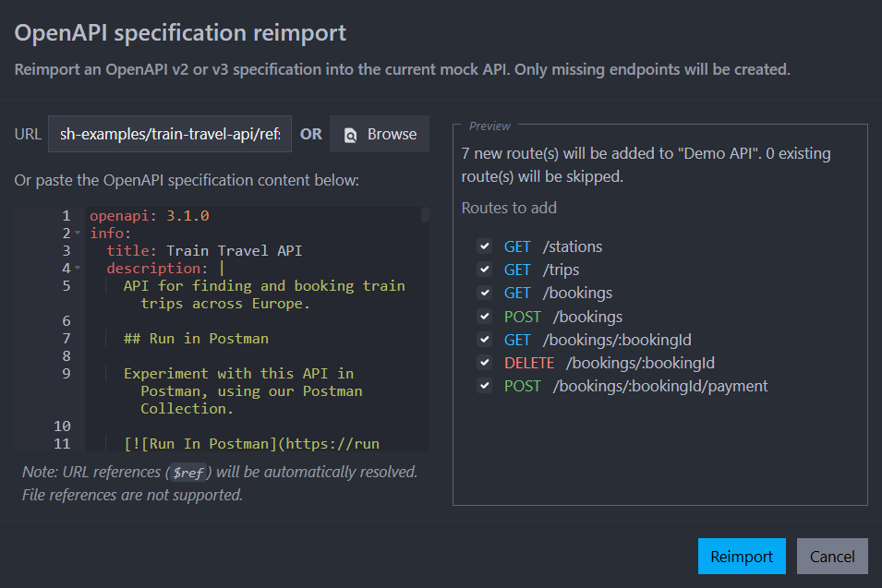Toggle the GET /bookings/:bookingId checkbox
The width and height of the screenshot is (882, 588).
point(484,340)
